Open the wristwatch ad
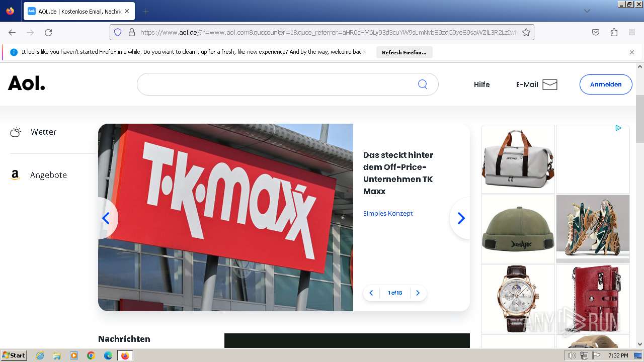644x362 pixels. tap(518, 299)
